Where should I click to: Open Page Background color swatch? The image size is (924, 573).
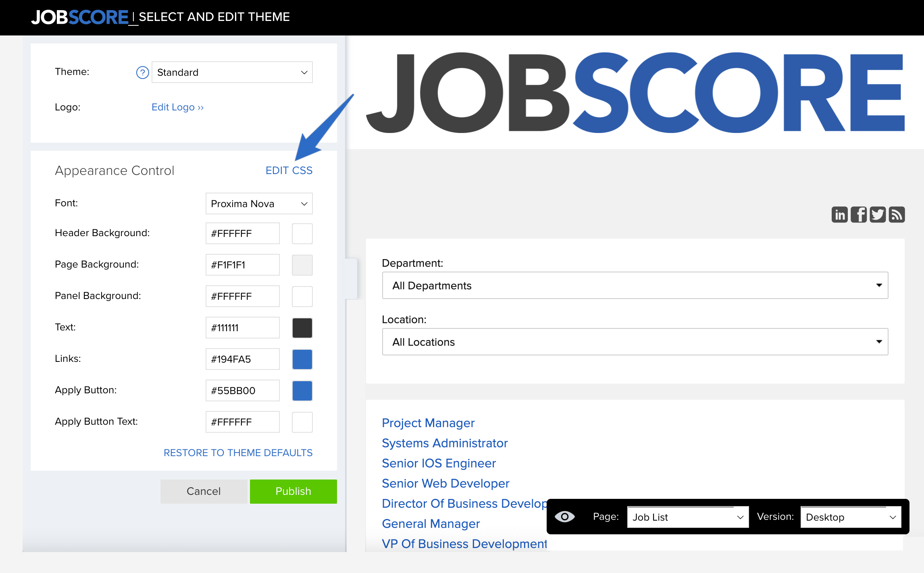click(302, 265)
